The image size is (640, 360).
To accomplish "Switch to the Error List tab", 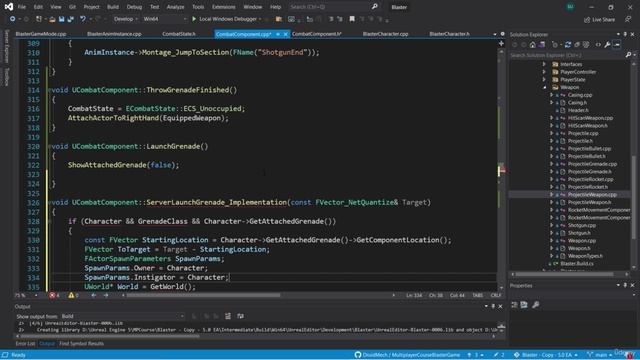I will click(25, 344).
